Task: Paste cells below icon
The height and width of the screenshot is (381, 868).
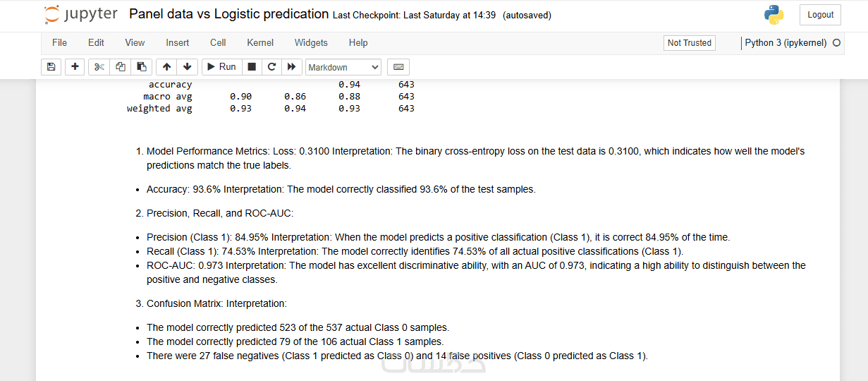Action: pyautogui.click(x=142, y=67)
